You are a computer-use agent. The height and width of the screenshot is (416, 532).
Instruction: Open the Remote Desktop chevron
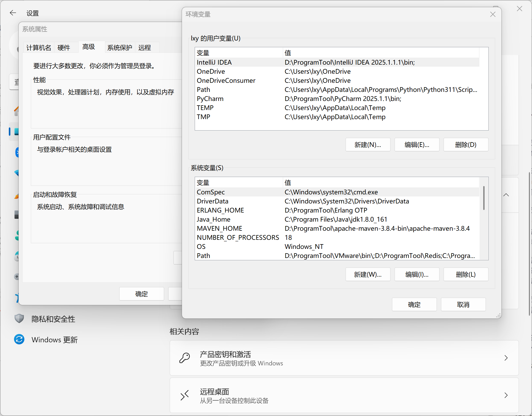pos(506,395)
